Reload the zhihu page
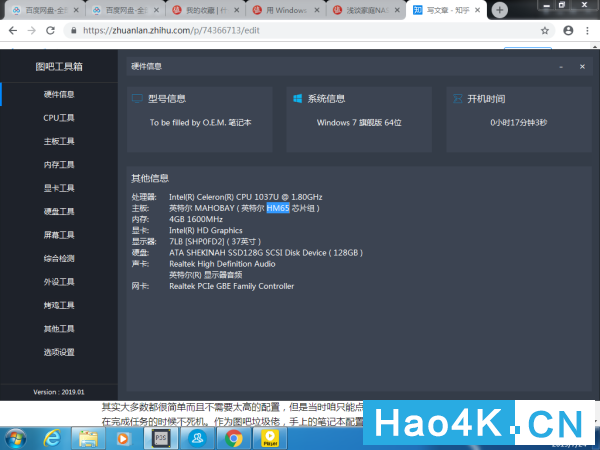600x450 pixels. [51, 31]
